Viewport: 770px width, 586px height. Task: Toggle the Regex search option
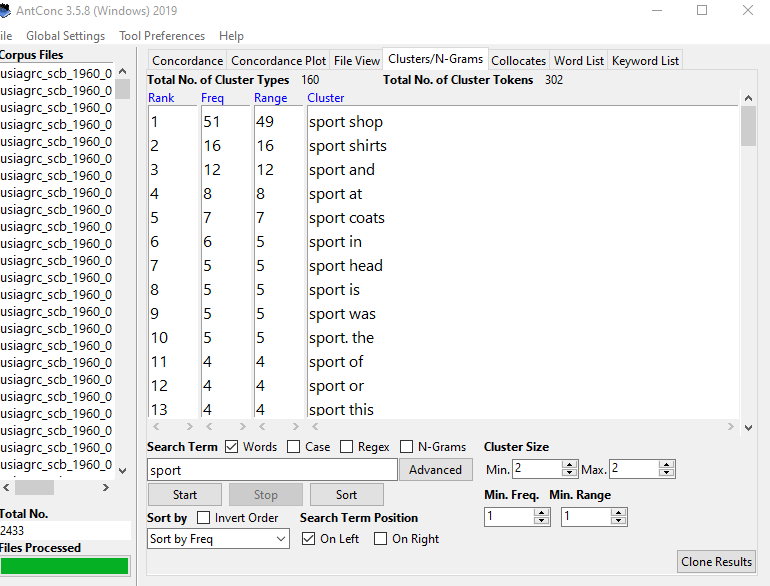346,447
